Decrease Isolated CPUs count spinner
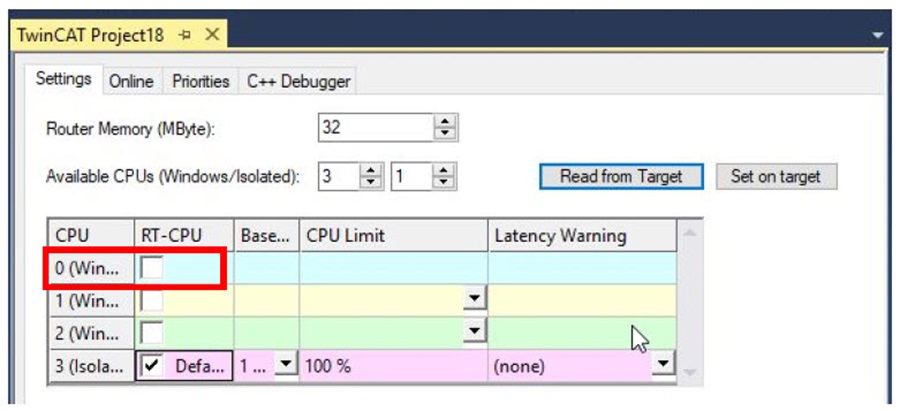This screenshot has height=411, width=900. (445, 183)
